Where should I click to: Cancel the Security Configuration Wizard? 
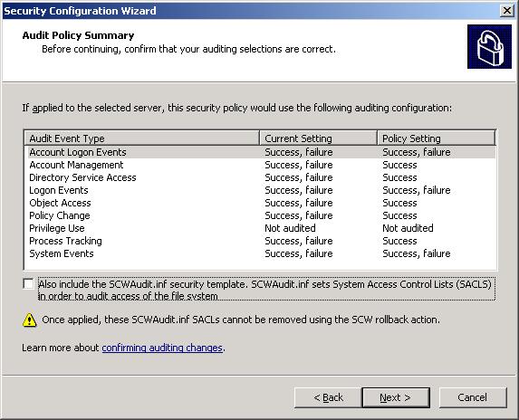473,397
